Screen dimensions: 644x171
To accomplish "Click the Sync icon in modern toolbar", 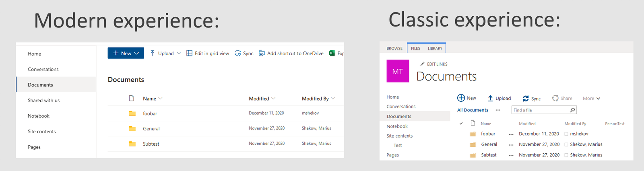I will point(238,53).
